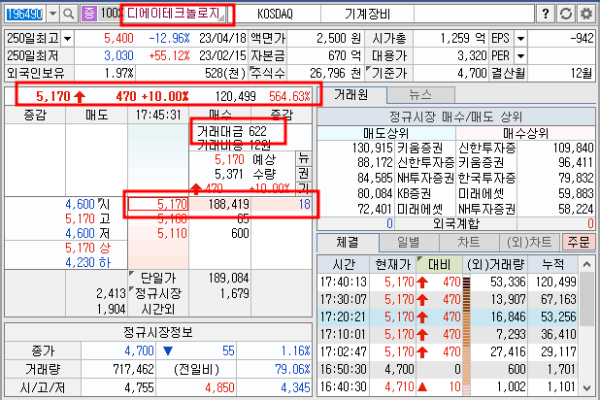Click the 기준가 label

point(389,73)
